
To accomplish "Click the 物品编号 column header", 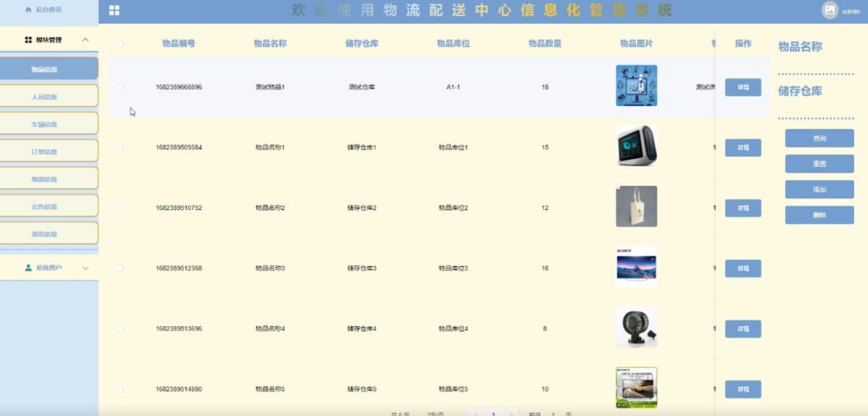I will (x=179, y=44).
